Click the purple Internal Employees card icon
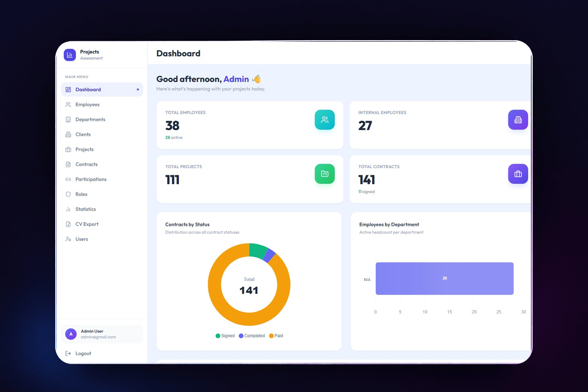Screen dimensions: 588x392 pyautogui.click(x=518, y=120)
